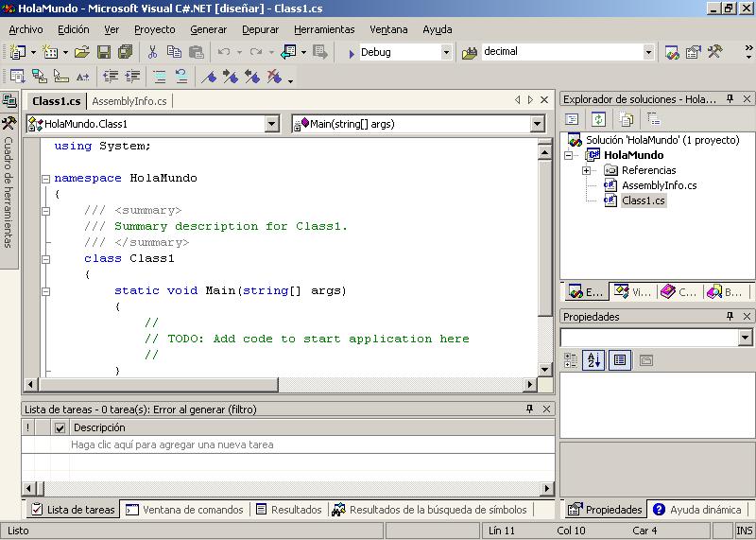Switch to the Ayuda dinámica tab
756x540 pixels.
tap(697, 510)
